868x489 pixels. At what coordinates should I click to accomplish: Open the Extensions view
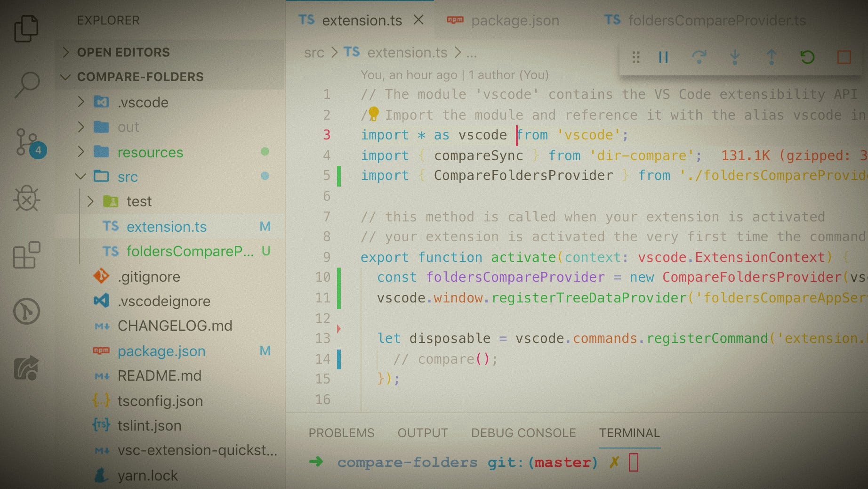click(x=26, y=255)
